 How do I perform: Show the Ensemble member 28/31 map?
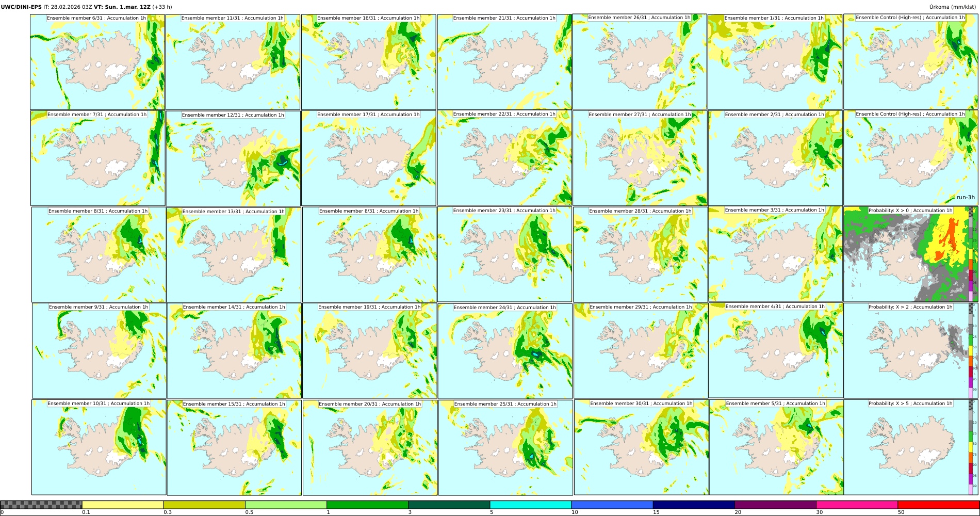click(641, 255)
